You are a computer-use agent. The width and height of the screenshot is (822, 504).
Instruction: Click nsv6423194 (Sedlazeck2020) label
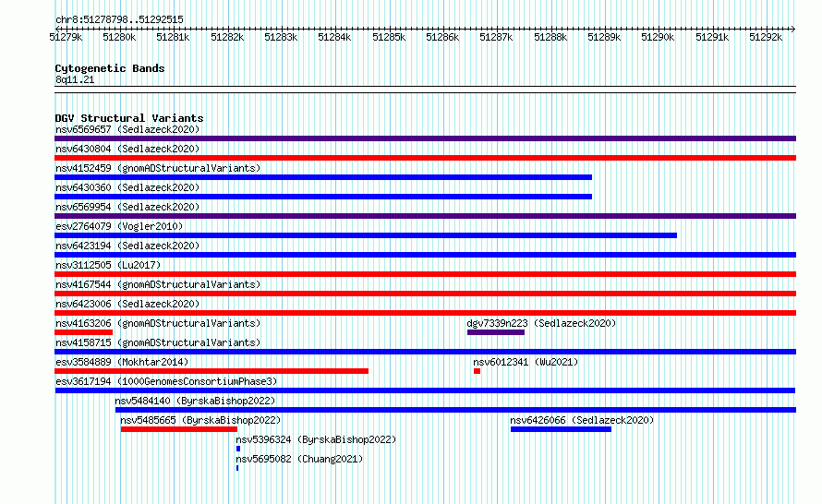pyautogui.click(x=127, y=246)
